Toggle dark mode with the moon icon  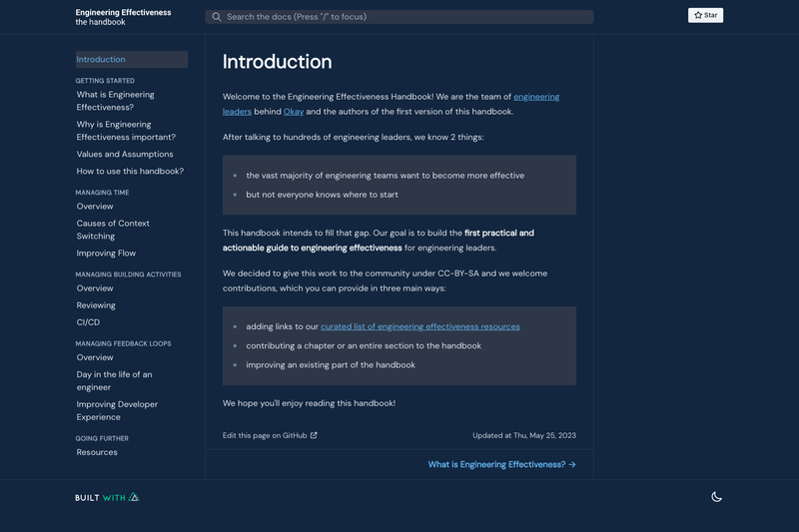(716, 497)
